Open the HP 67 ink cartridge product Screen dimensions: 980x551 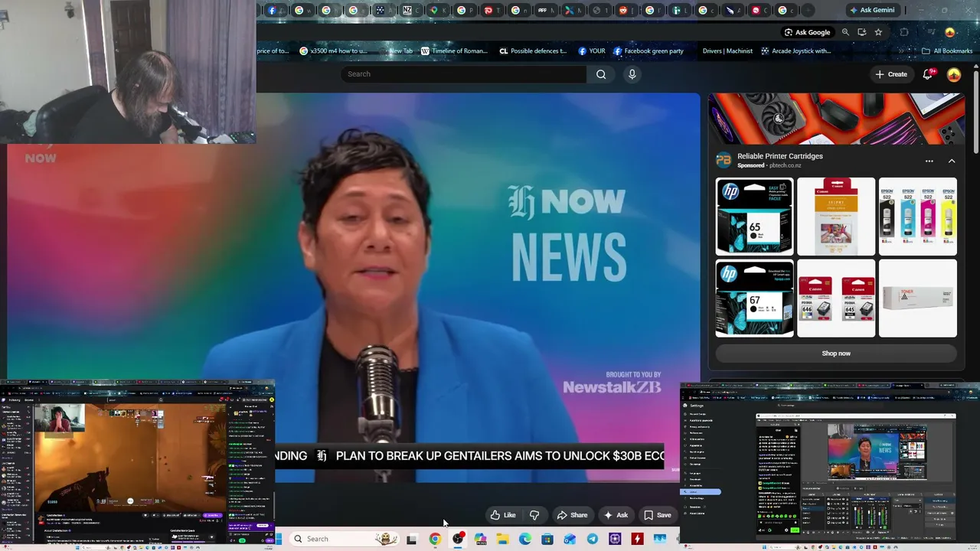tap(754, 298)
